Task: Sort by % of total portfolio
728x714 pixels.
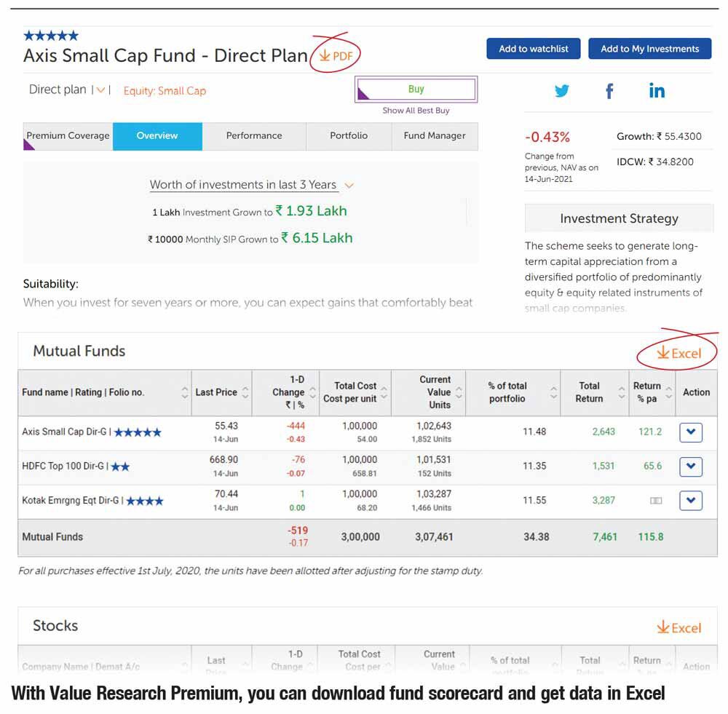Action: (554, 392)
